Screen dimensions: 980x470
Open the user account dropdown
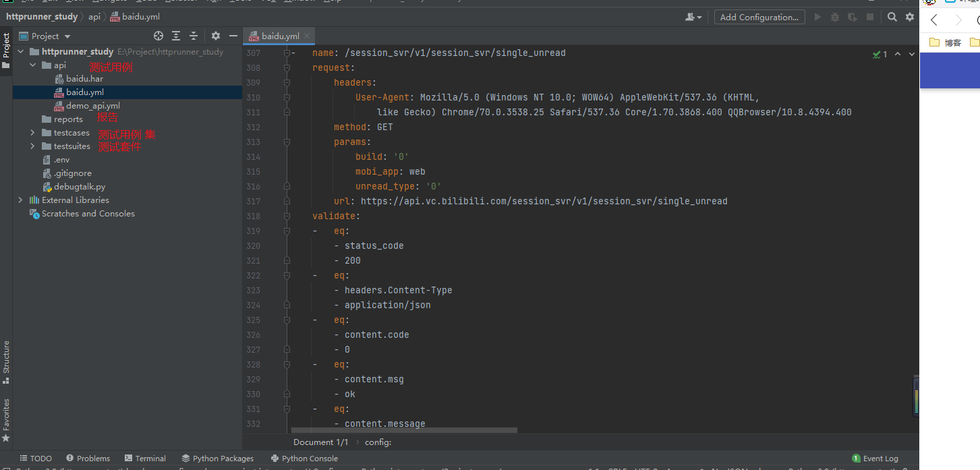[693, 17]
